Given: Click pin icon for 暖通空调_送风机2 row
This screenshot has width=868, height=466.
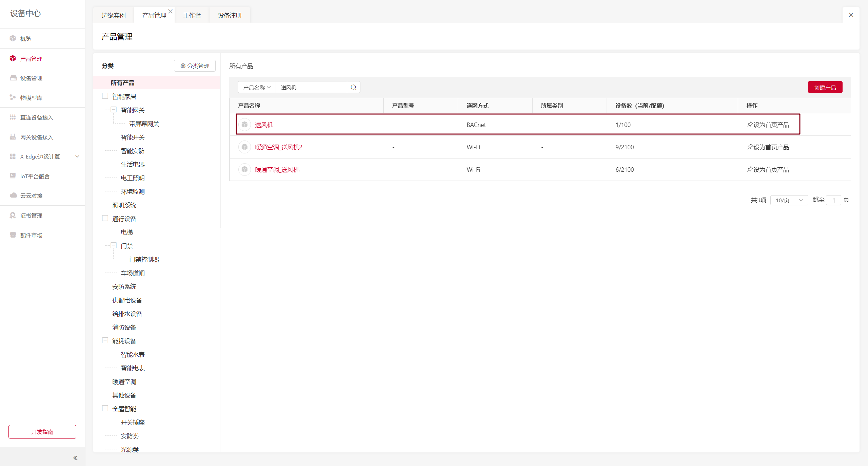Looking at the screenshot, I should [x=750, y=147].
